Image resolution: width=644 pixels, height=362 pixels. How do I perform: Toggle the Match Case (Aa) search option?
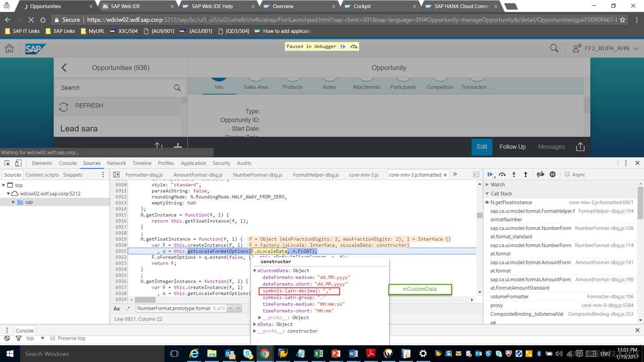click(x=116, y=309)
